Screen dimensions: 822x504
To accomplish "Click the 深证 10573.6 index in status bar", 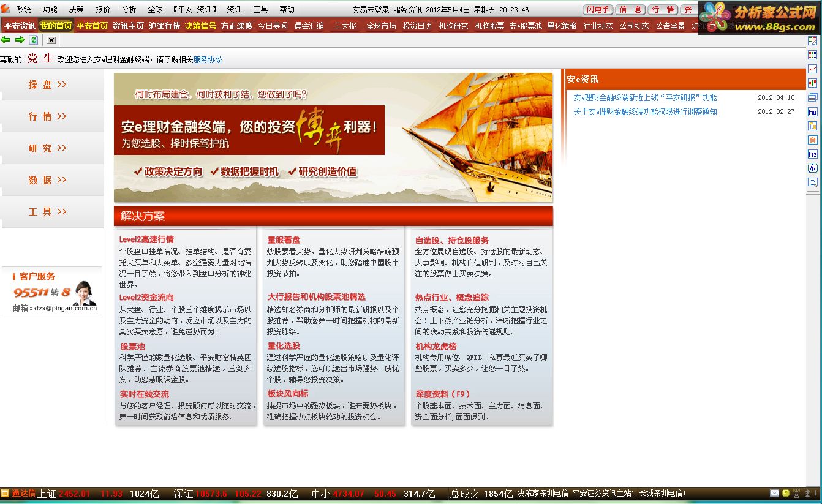I will 200,494.
